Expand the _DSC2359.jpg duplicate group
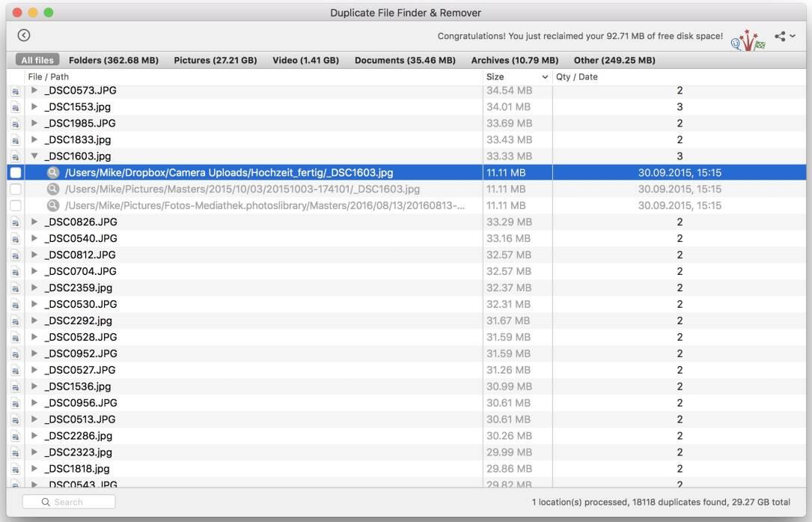The height and width of the screenshot is (522, 812). pos(34,288)
